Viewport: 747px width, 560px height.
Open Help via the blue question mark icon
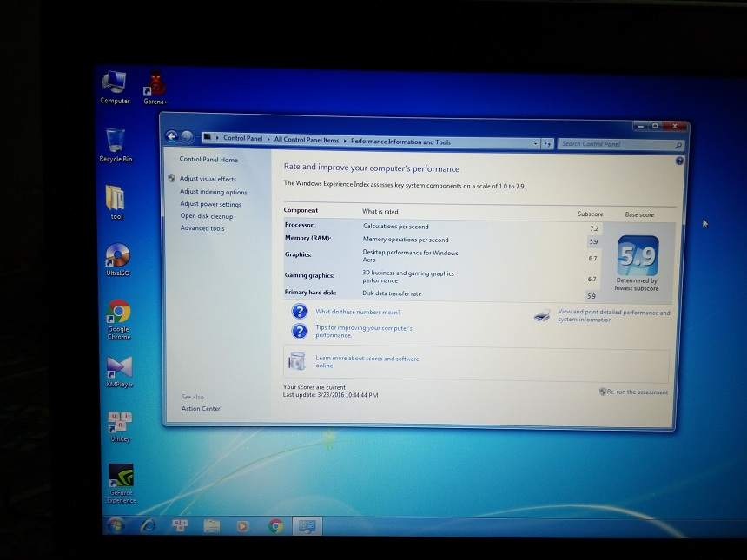click(679, 161)
